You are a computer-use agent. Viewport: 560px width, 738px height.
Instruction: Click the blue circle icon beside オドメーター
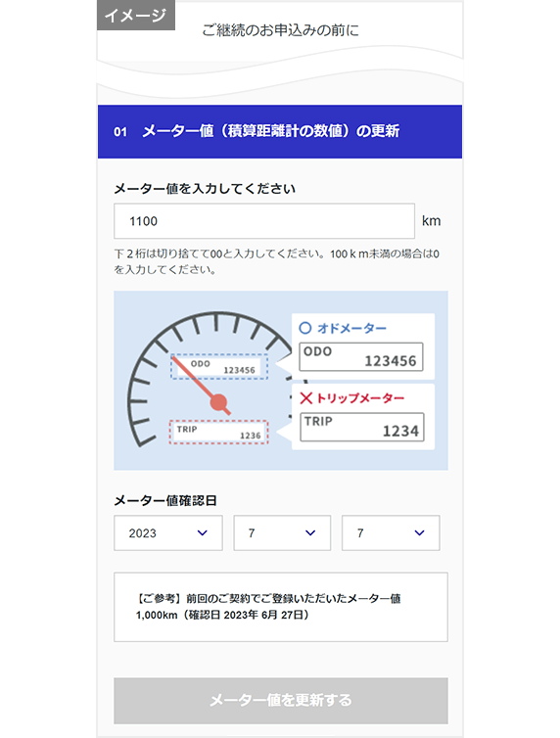[x=304, y=328]
